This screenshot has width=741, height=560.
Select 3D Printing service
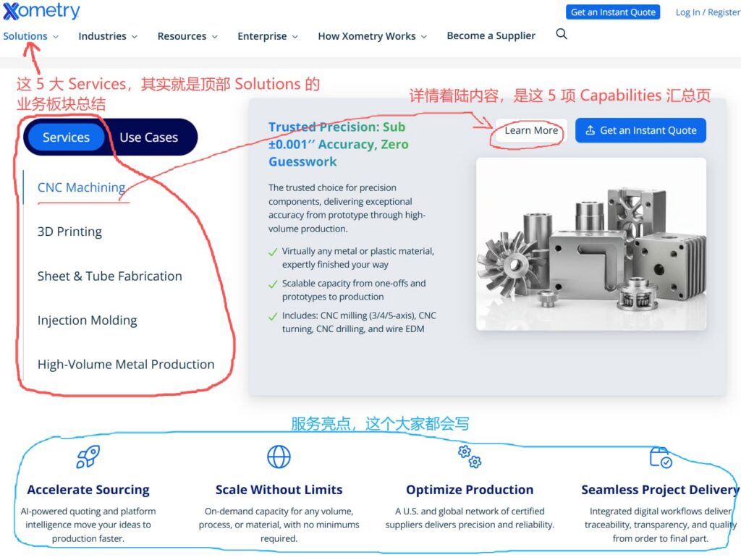click(69, 232)
